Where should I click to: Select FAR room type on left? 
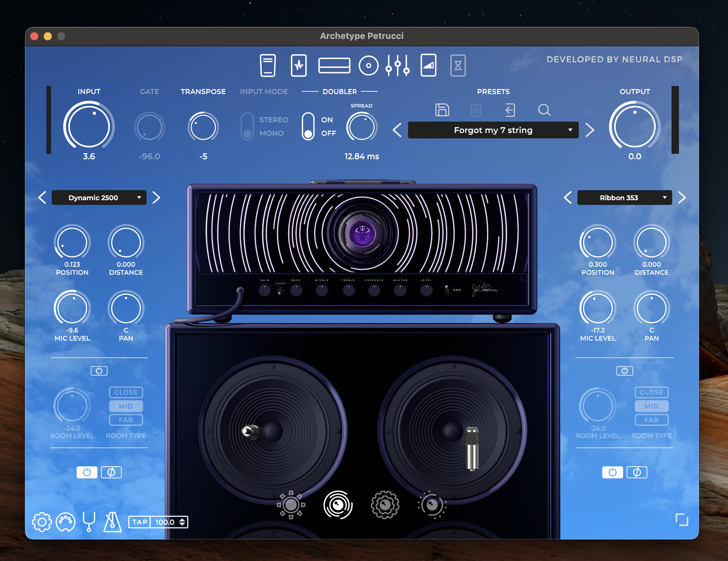coord(126,420)
